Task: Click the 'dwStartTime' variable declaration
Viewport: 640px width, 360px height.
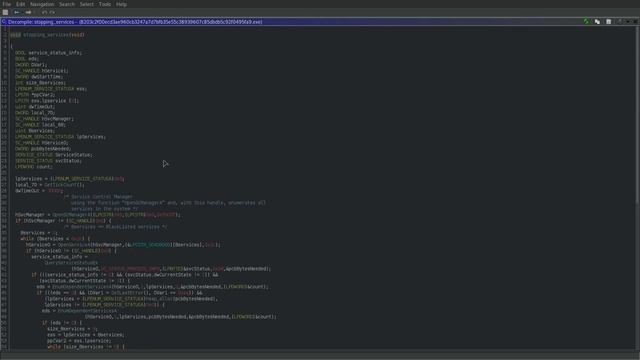Action: tap(39, 77)
